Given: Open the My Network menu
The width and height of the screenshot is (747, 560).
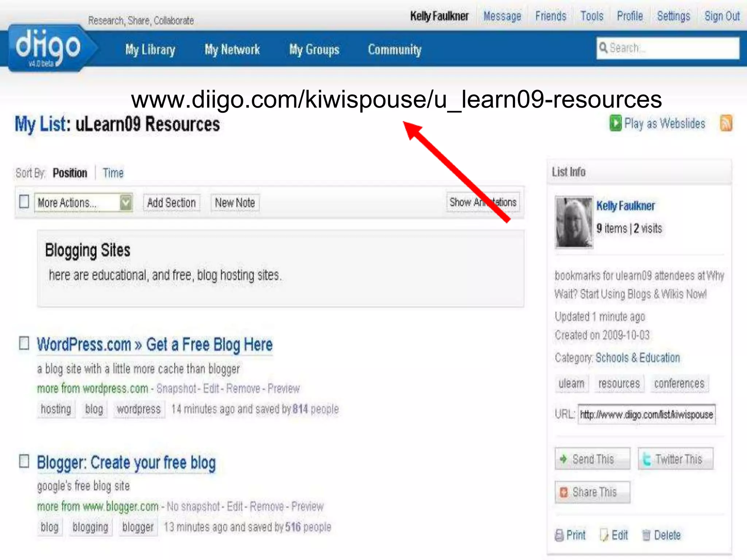Looking at the screenshot, I should [x=232, y=50].
